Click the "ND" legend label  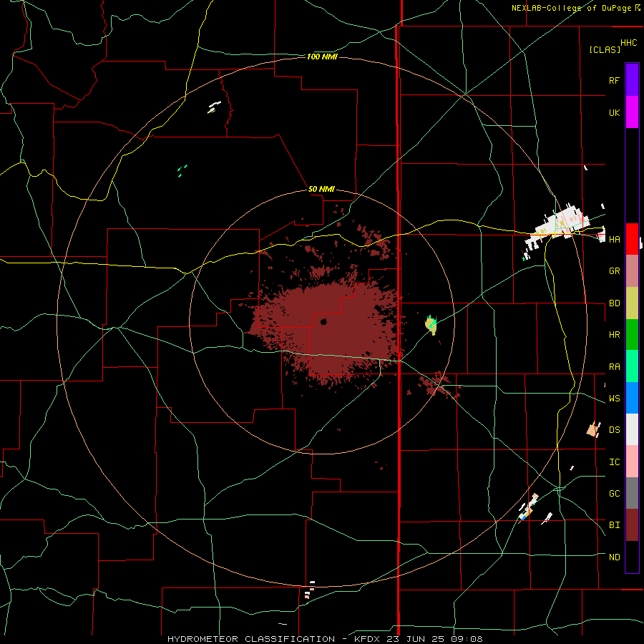click(x=614, y=557)
